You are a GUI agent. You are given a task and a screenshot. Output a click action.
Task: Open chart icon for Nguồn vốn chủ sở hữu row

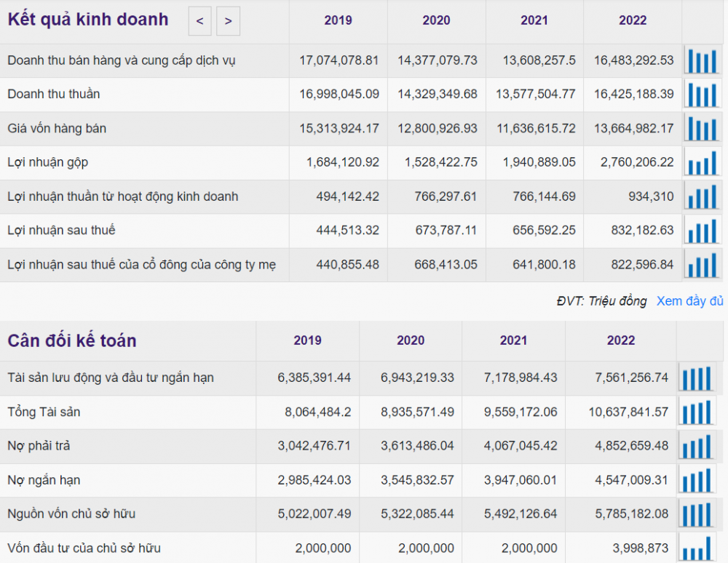[x=697, y=514]
